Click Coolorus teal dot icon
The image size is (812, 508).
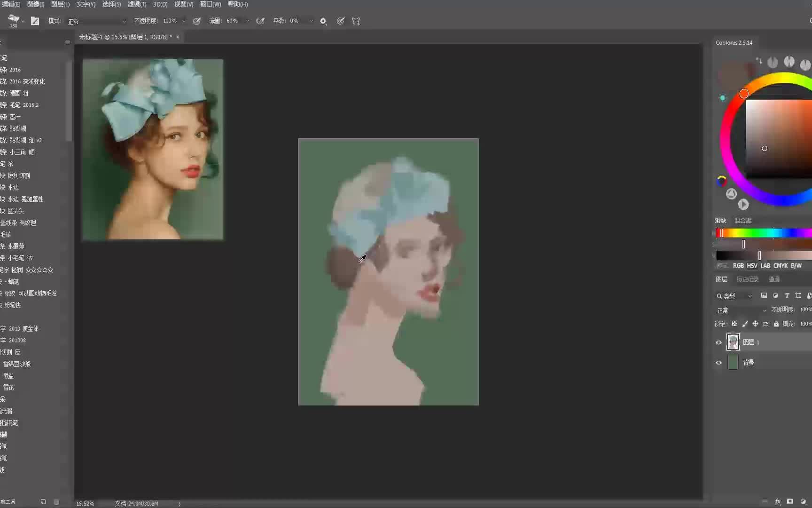coord(723,98)
